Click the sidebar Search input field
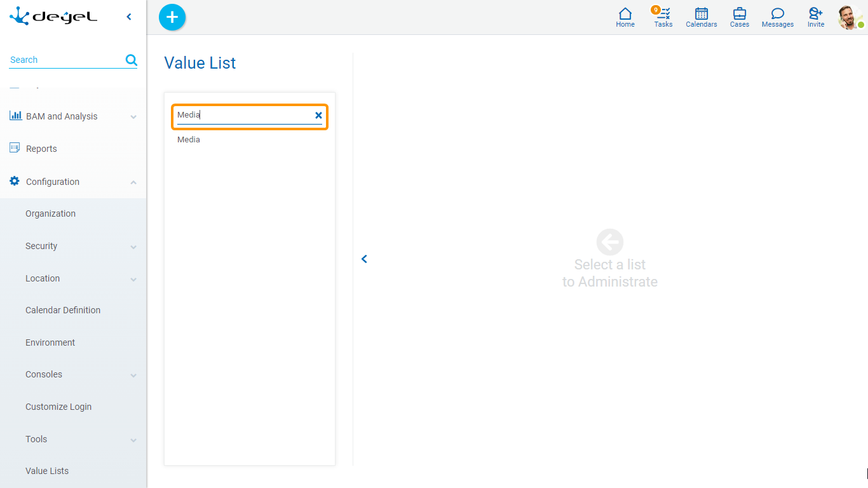The image size is (868, 488). (64, 60)
